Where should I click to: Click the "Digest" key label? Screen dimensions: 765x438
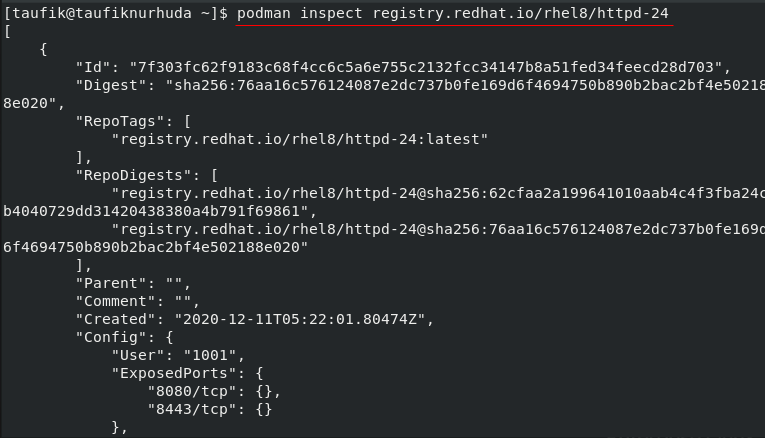click(111, 85)
